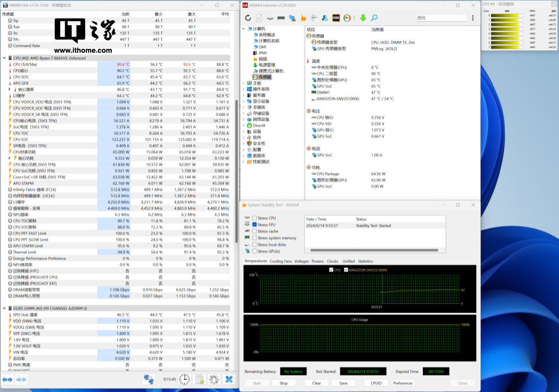The image size is (559, 392).
Task: Open the OSD panel toolbar icon
Action: [336, 18]
